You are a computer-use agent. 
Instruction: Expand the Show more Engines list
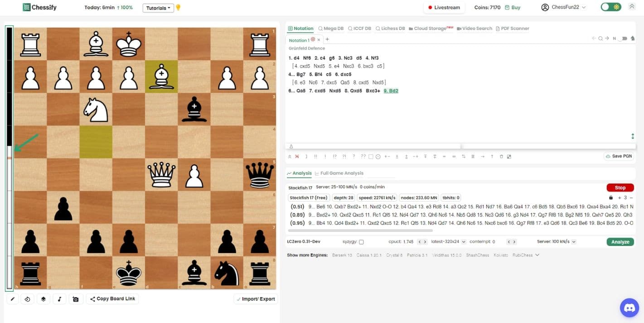(537, 255)
